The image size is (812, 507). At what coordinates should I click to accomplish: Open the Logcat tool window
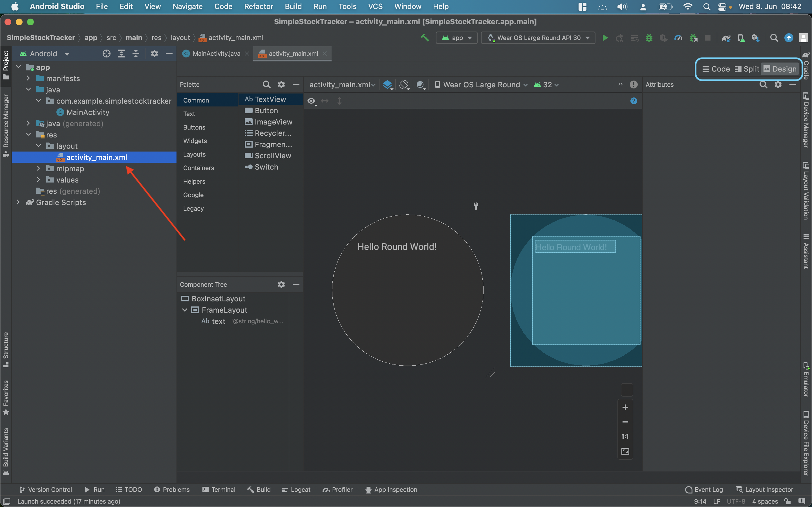tap(296, 490)
